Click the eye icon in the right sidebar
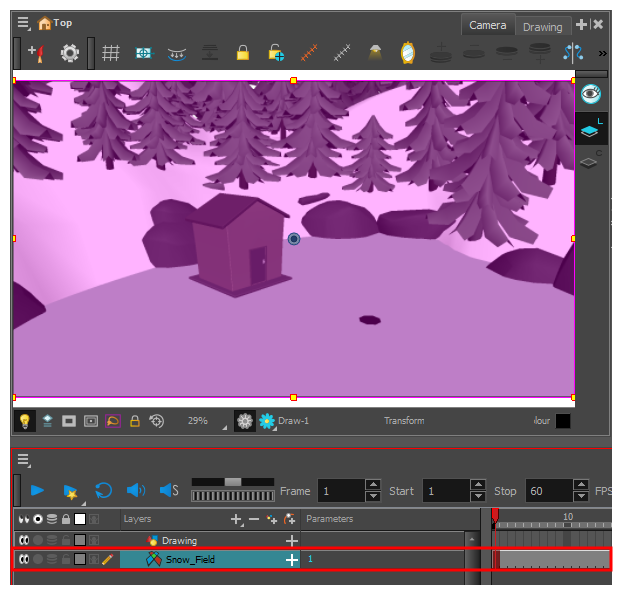Screen dimensions: 622x595 591,94
